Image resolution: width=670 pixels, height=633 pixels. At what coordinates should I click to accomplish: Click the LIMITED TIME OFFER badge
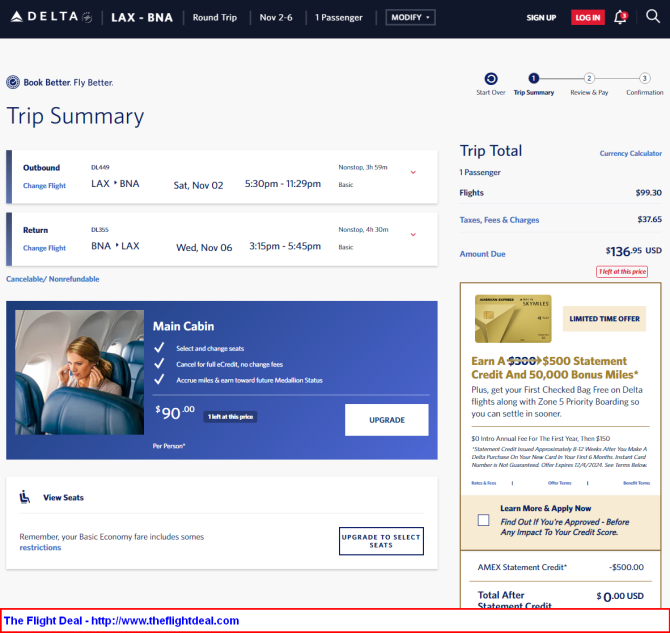[x=604, y=319]
